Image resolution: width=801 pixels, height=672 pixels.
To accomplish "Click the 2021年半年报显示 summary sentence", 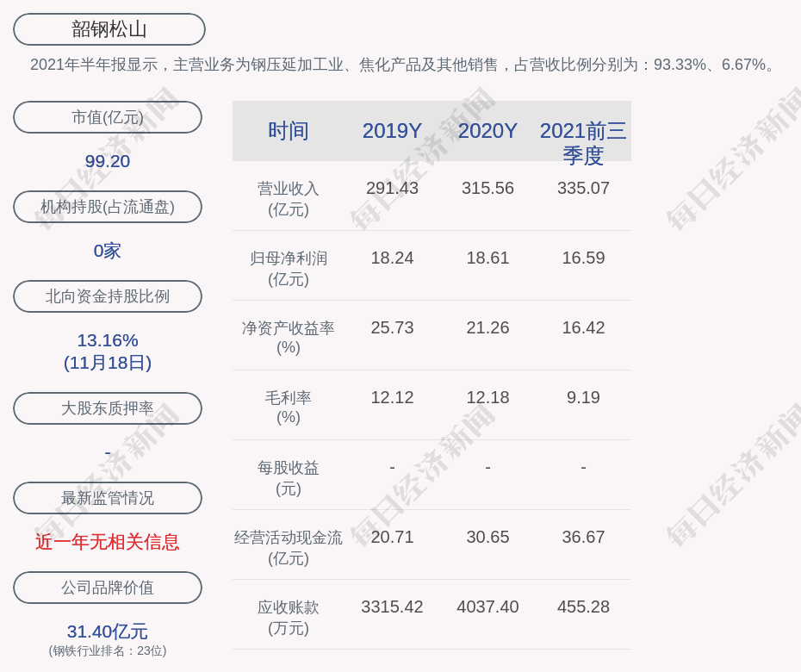I will tap(404, 65).
